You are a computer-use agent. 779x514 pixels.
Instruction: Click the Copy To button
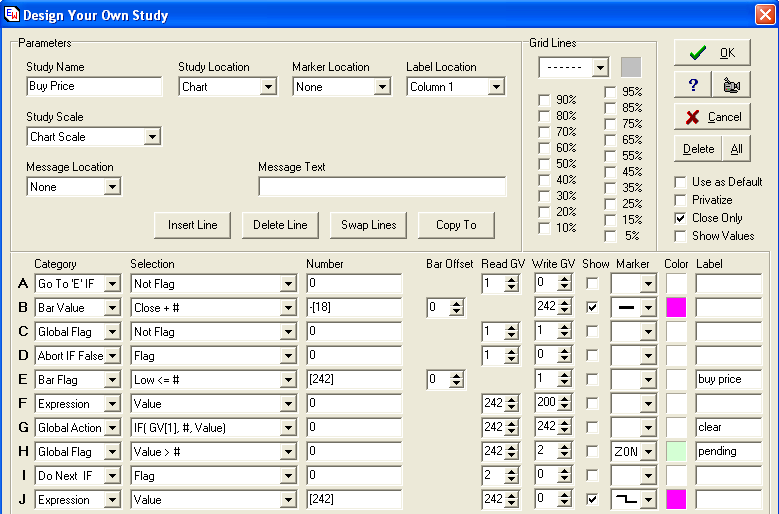click(456, 225)
